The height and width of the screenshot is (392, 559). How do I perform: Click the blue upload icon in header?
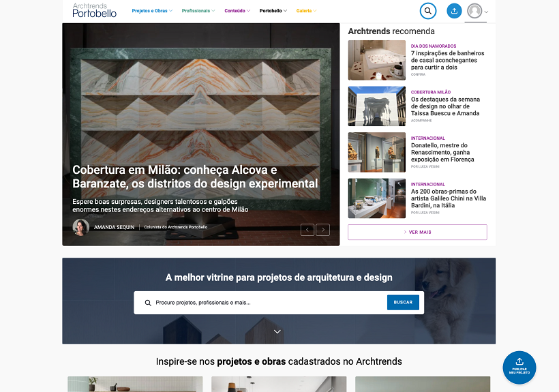[454, 11]
